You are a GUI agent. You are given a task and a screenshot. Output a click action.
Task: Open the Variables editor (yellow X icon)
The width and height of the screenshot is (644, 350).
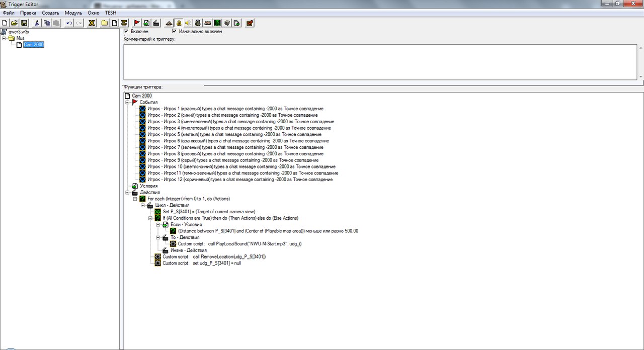92,23
